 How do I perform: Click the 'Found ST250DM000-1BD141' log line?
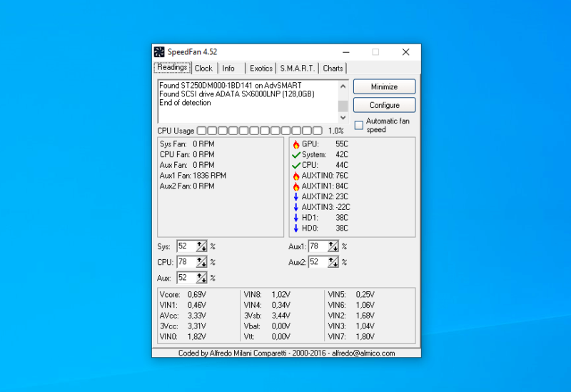tap(230, 85)
